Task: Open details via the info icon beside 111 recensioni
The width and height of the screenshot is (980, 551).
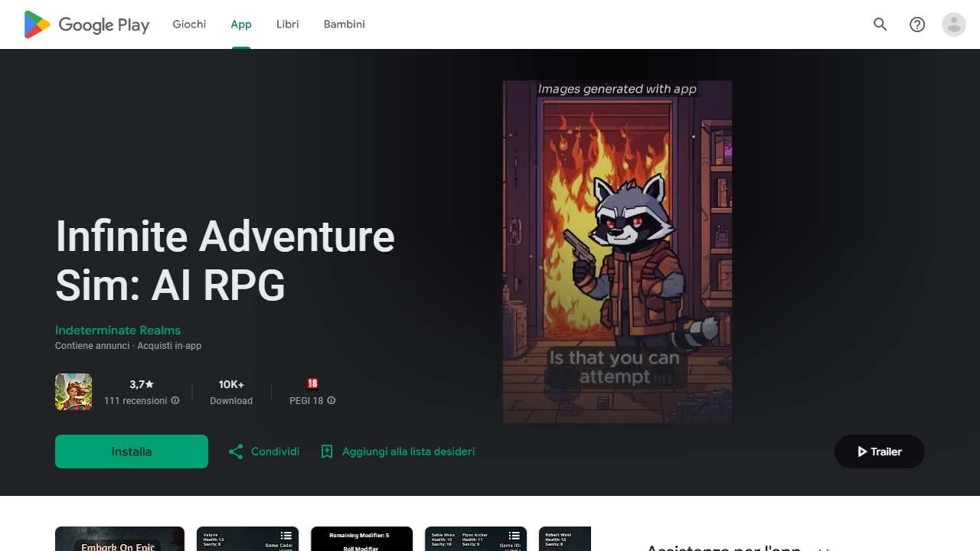Action: pyautogui.click(x=175, y=400)
